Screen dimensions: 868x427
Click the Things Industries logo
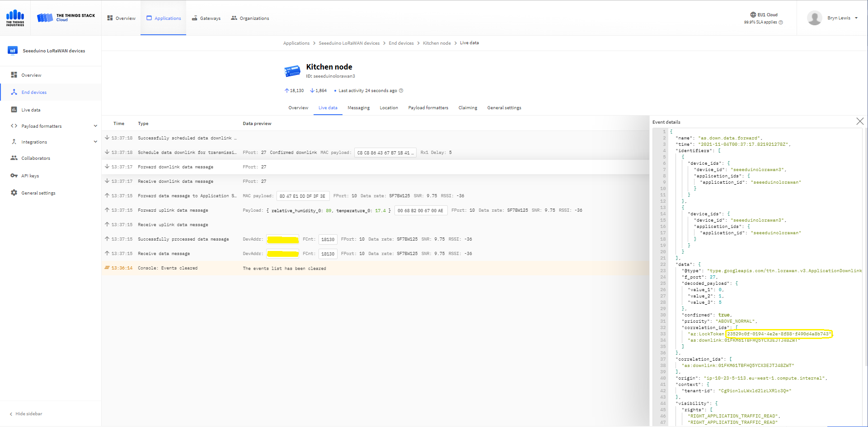[x=15, y=18]
